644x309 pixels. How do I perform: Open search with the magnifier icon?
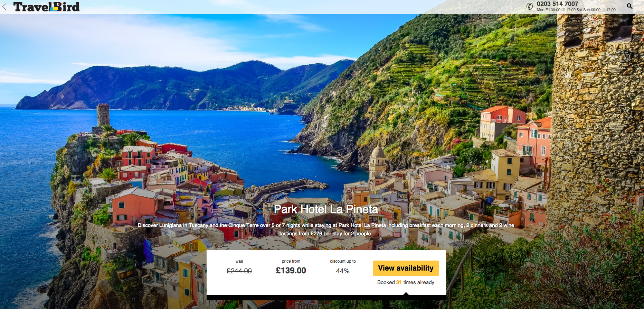630,6
